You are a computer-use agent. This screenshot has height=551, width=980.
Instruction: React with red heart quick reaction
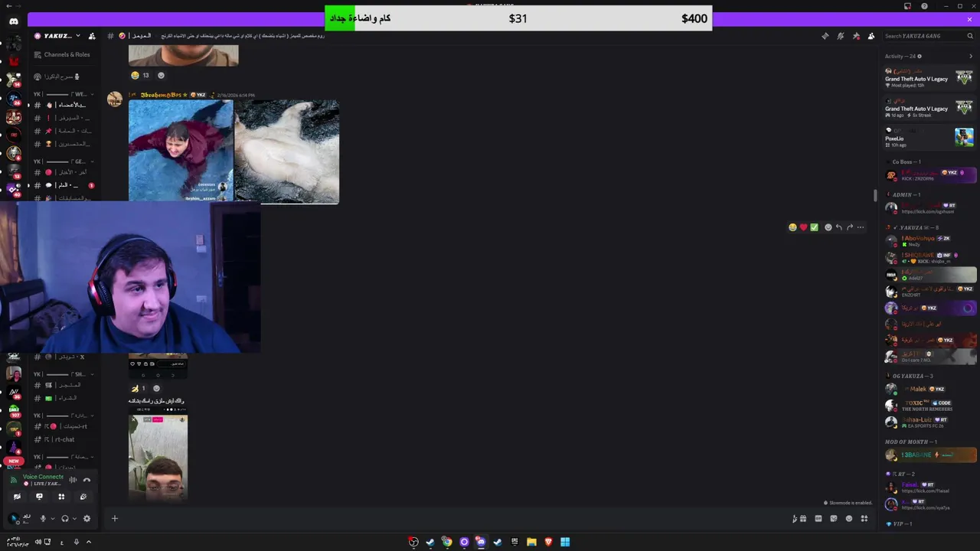click(803, 227)
